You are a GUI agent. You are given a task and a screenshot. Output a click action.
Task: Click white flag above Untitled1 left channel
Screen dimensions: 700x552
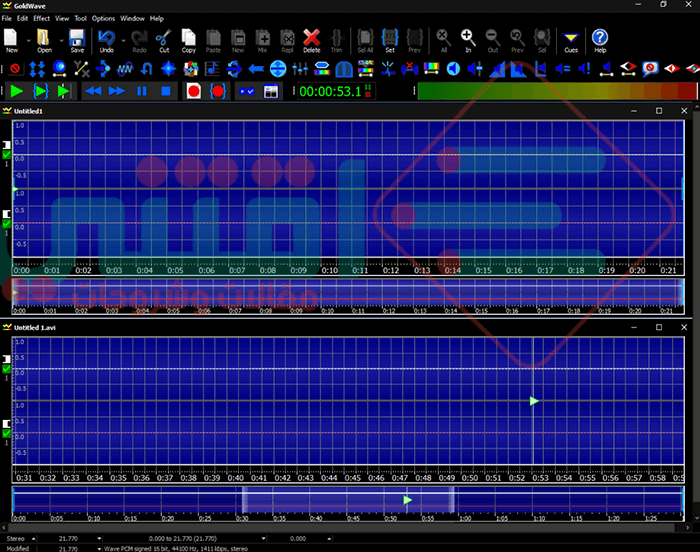(x=6, y=145)
